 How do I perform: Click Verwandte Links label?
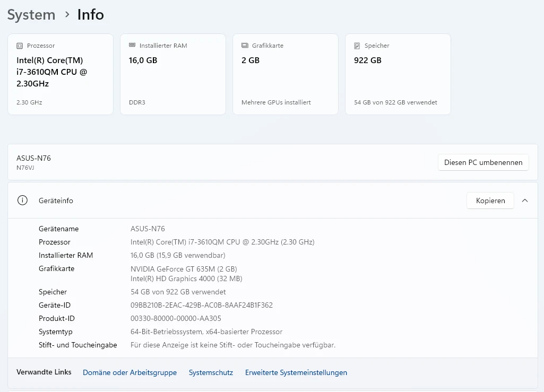(x=44, y=372)
